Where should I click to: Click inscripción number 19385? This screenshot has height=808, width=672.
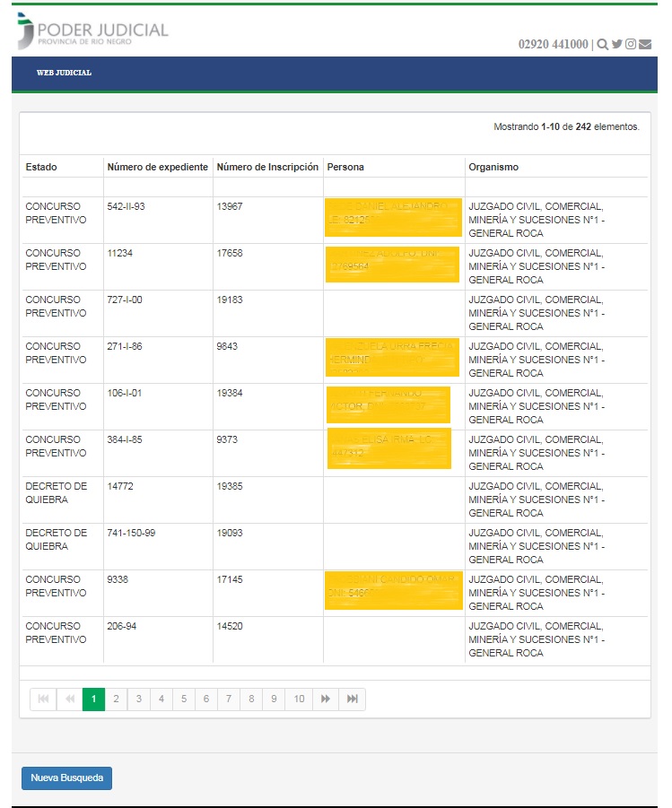[x=230, y=486]
